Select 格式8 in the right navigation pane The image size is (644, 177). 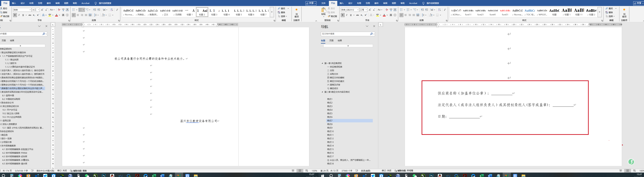[330, 124]
